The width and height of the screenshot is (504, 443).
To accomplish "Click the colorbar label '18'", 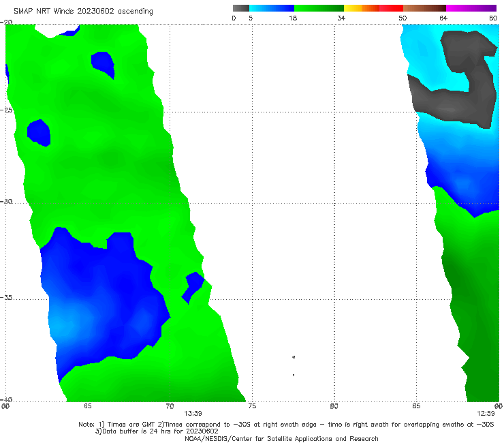I will click(x=293, y=18).
